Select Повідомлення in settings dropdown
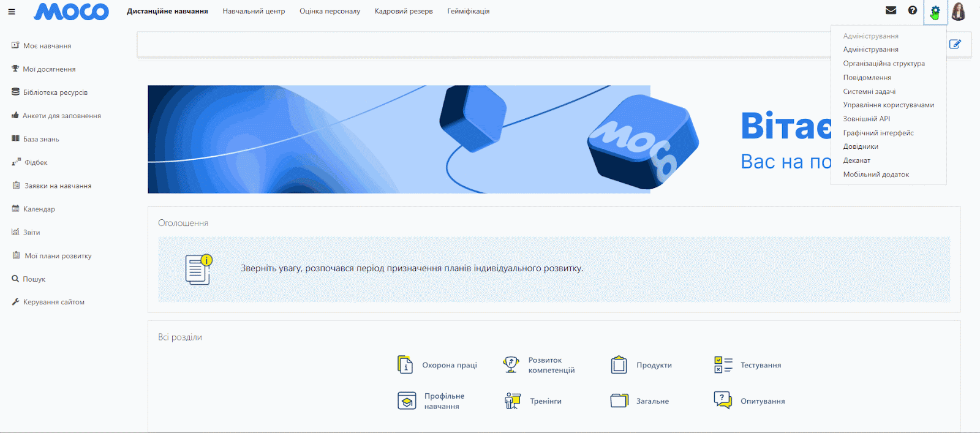 pos(867,78)
